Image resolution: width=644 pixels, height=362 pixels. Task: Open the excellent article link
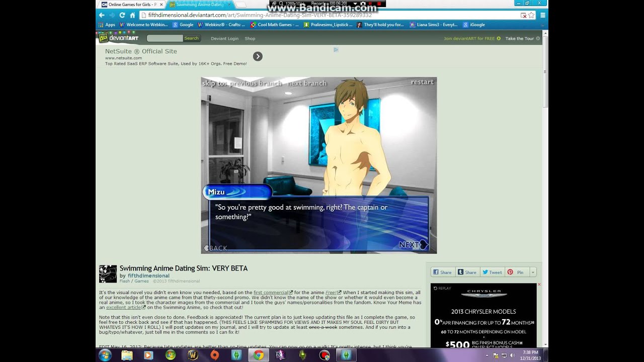(124, 307)
